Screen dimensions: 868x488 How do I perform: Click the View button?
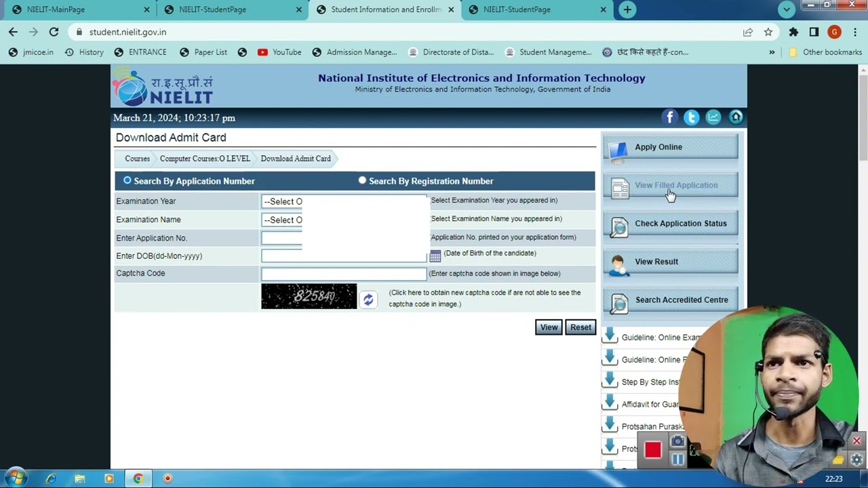[549, 327]
